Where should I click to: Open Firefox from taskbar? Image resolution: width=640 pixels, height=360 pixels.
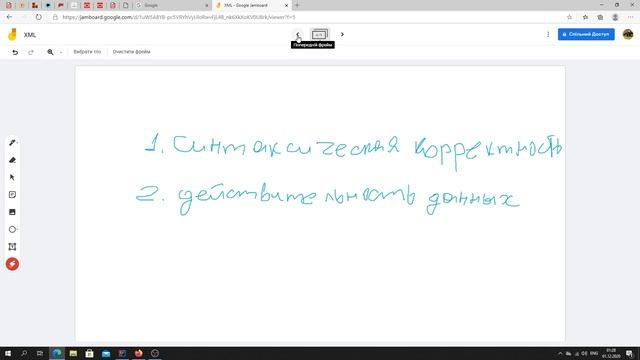[138, 353]
